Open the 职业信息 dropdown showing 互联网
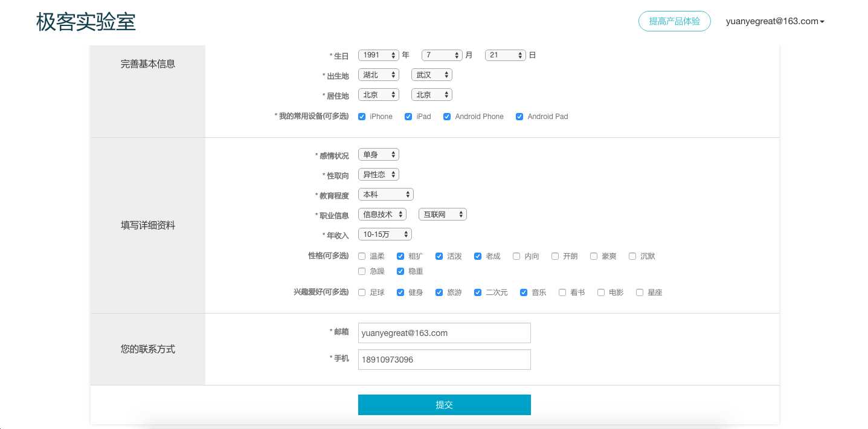 click(443, 214)
